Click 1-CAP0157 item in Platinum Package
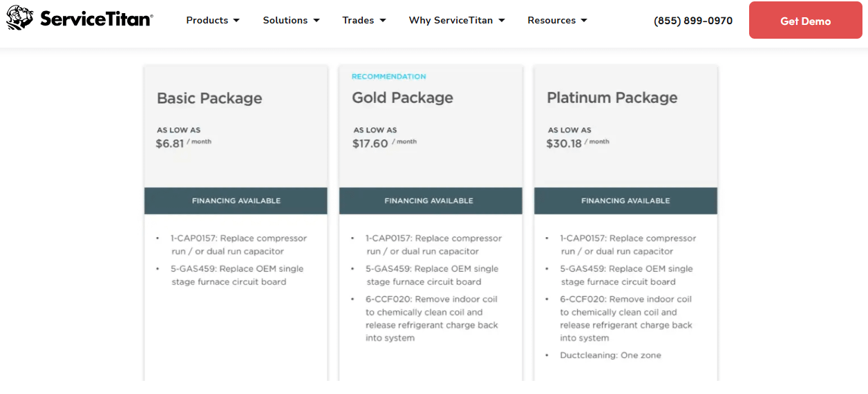The height and width of the screenshot is (394, 868). pyautogui.click(x=628, y=245)
